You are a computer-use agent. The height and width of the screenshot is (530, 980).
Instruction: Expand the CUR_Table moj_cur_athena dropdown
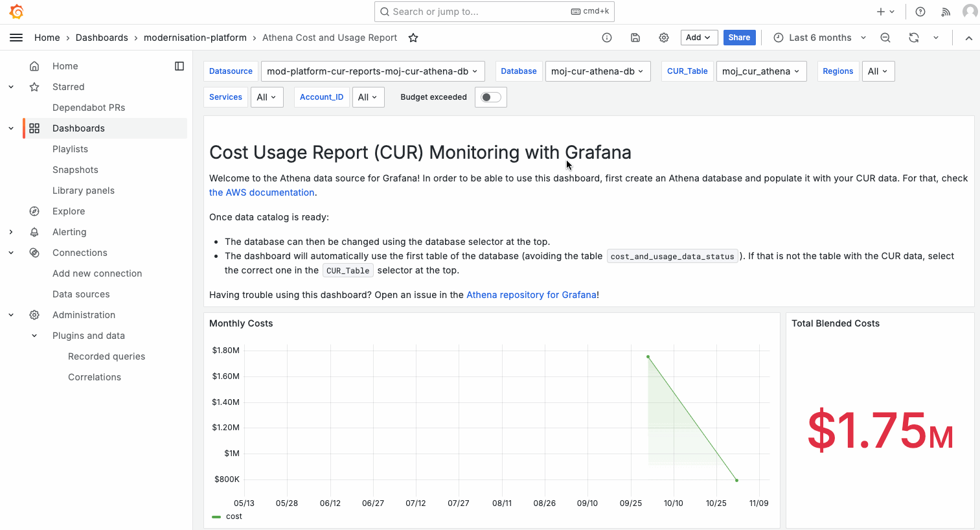[761, 71]
